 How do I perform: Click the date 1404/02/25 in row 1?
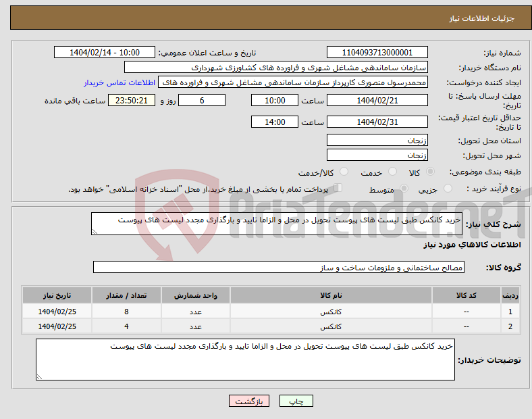pos(57,312)
